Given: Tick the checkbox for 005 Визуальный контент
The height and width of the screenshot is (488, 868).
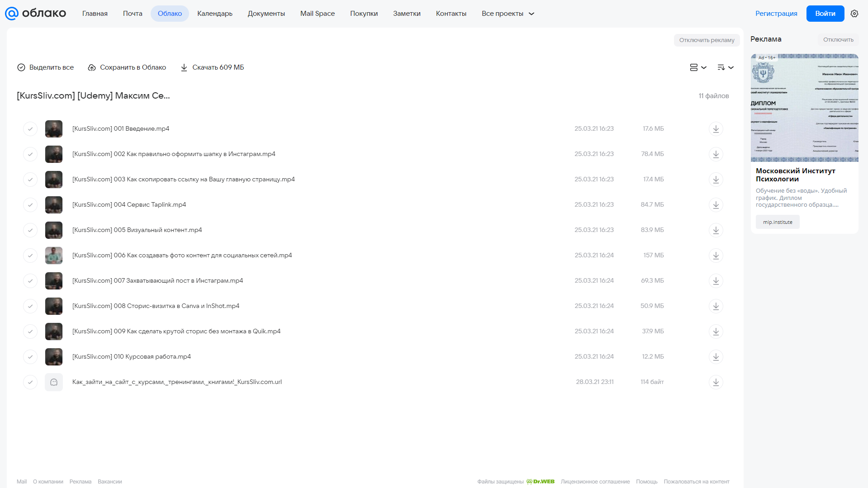Looking at the screenshot, I should [30, 230].
